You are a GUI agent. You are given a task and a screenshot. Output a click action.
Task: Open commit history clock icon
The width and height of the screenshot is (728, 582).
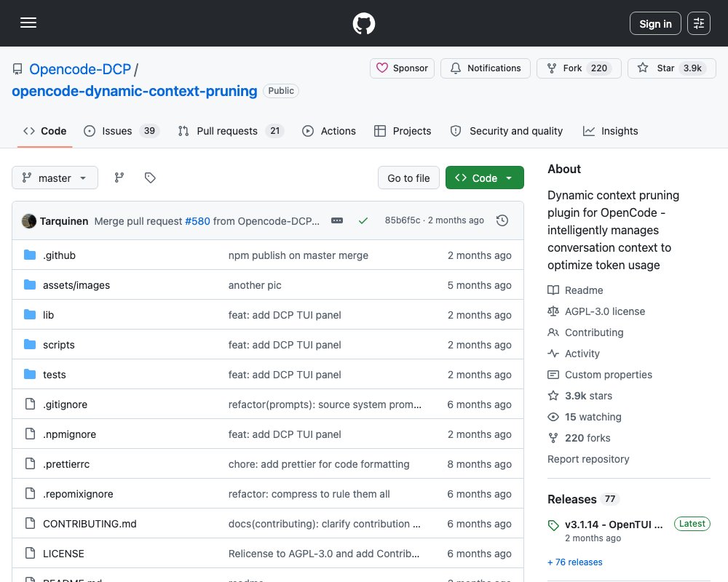[502, 220]
